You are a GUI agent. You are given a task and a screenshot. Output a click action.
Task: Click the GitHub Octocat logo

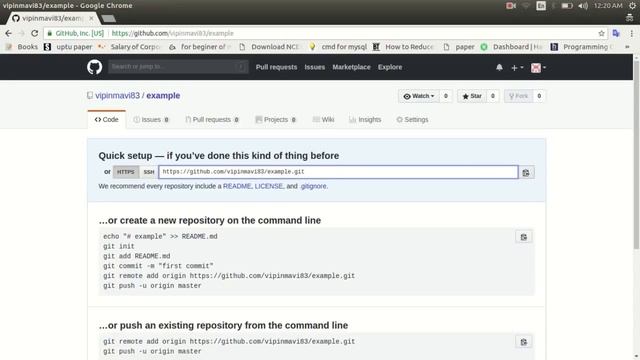point(94,67)
